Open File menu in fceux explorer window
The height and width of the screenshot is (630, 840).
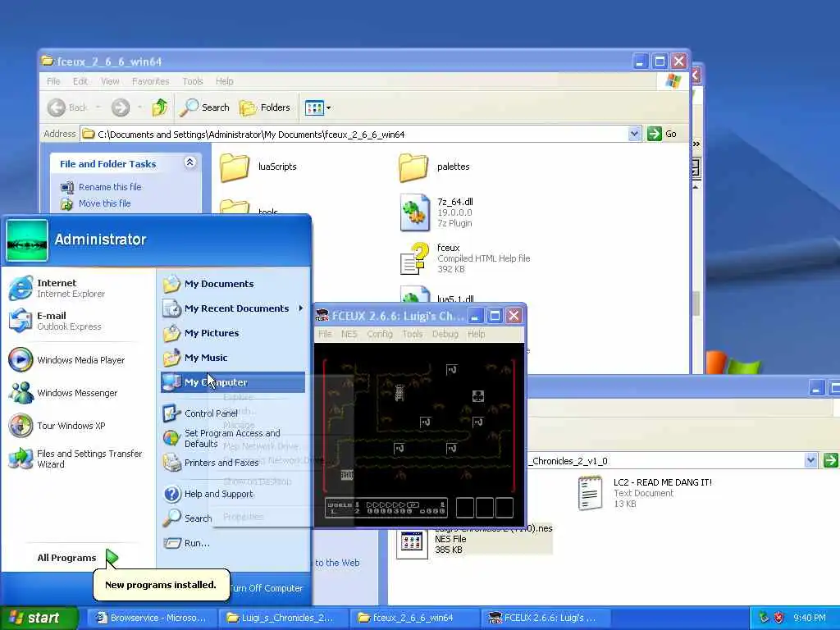coord(53,81)
